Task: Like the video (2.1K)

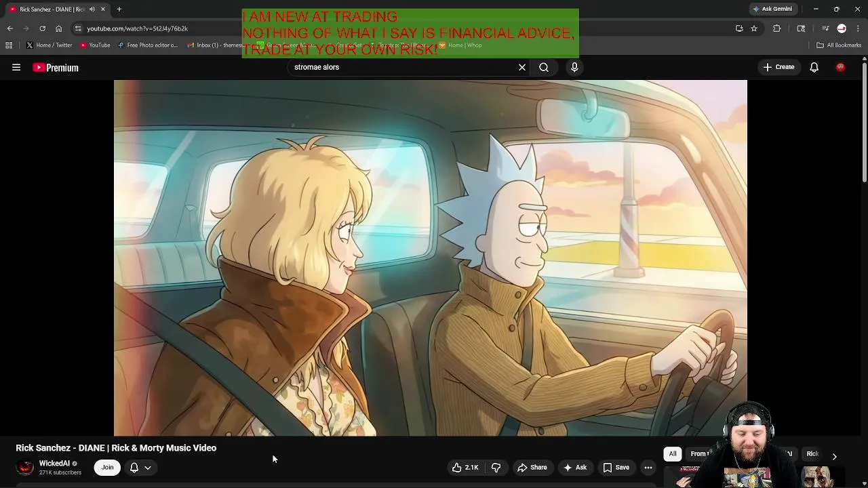Action: (x=465, y=467)
